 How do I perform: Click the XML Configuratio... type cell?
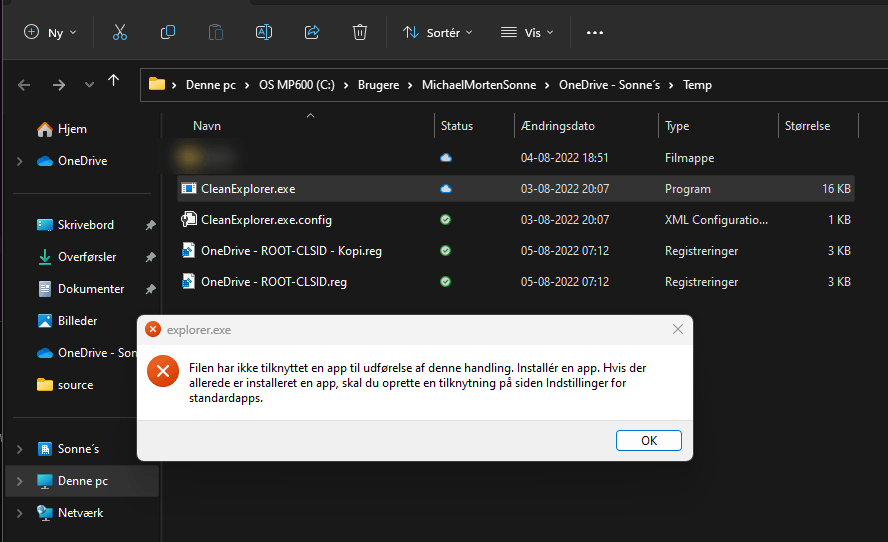pos(716,220)
